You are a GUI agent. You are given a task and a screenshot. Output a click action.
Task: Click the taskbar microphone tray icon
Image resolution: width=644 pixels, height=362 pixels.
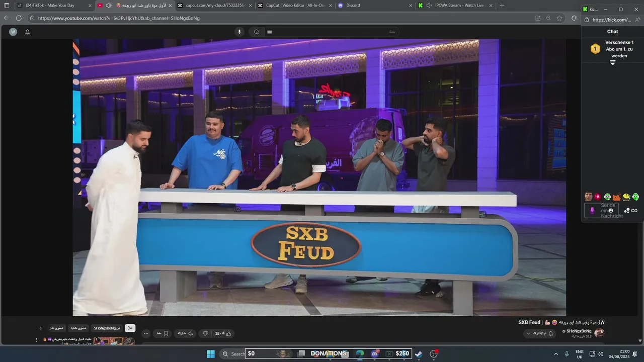coord(567,354)
